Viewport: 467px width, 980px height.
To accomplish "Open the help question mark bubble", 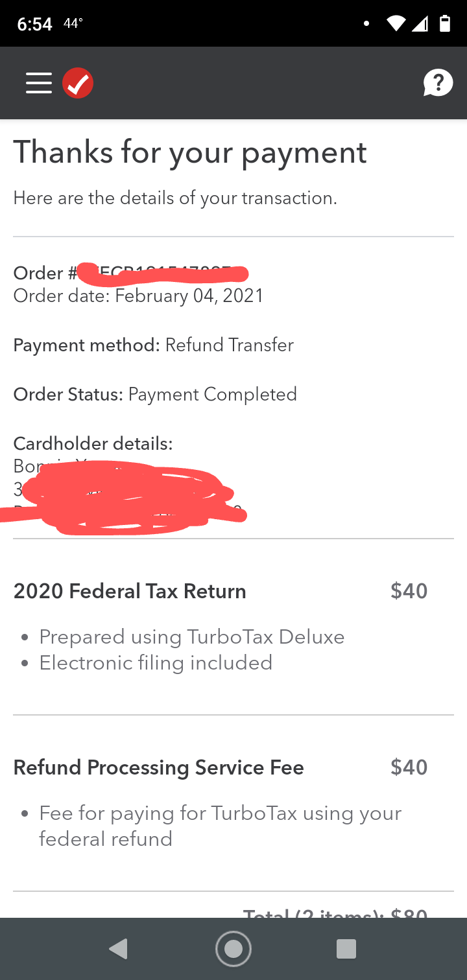I will pyautogui.click(x=438, y=82).
